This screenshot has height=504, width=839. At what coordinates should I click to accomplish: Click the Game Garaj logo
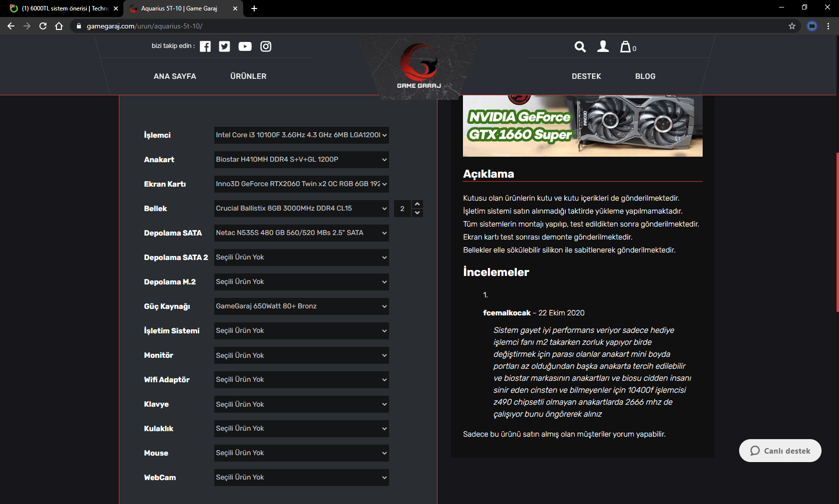419,66
